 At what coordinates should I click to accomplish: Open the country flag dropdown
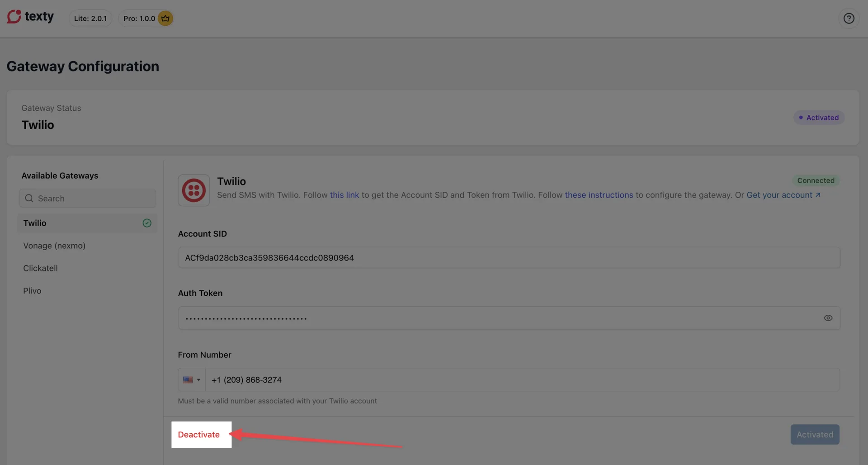click(192, 380)
